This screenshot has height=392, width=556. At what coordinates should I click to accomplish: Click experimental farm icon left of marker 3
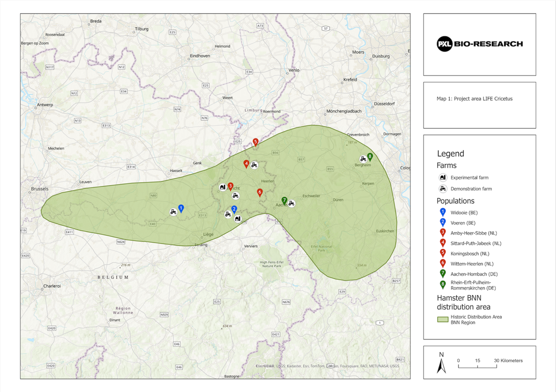tap(222, 187)
